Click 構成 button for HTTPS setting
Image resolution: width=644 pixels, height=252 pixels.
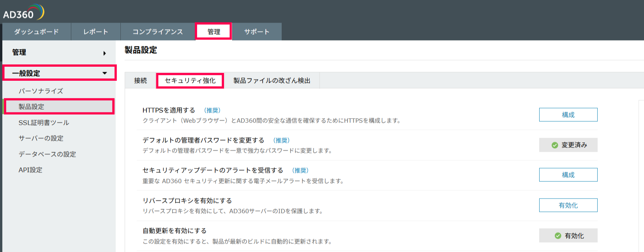click(568, 115)
